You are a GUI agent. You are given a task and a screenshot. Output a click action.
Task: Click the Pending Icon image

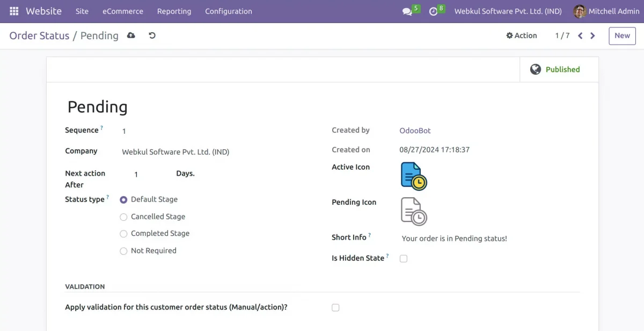tap(414, 211)
